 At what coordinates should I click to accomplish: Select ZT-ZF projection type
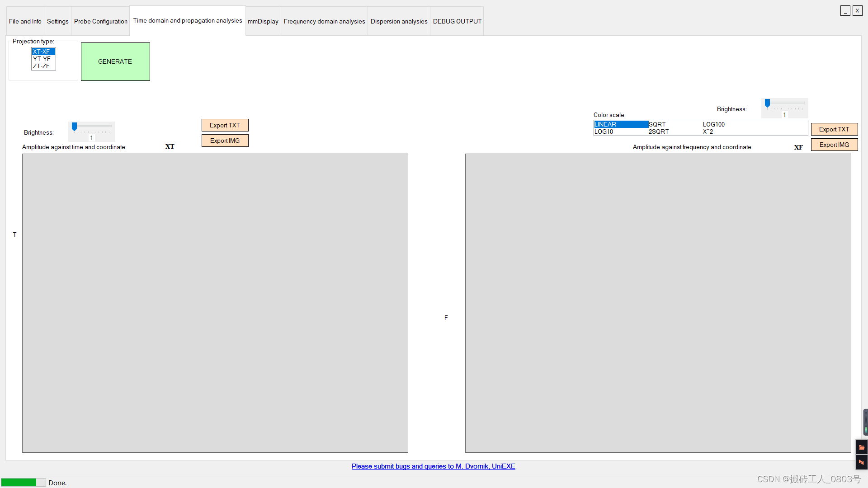pyautogui.click(x=42, y=66)
